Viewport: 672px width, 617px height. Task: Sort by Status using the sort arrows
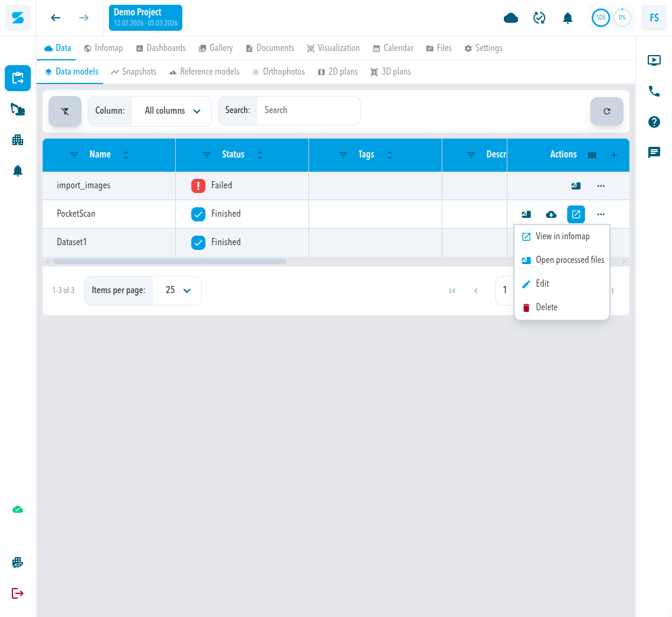click(260, 155)
